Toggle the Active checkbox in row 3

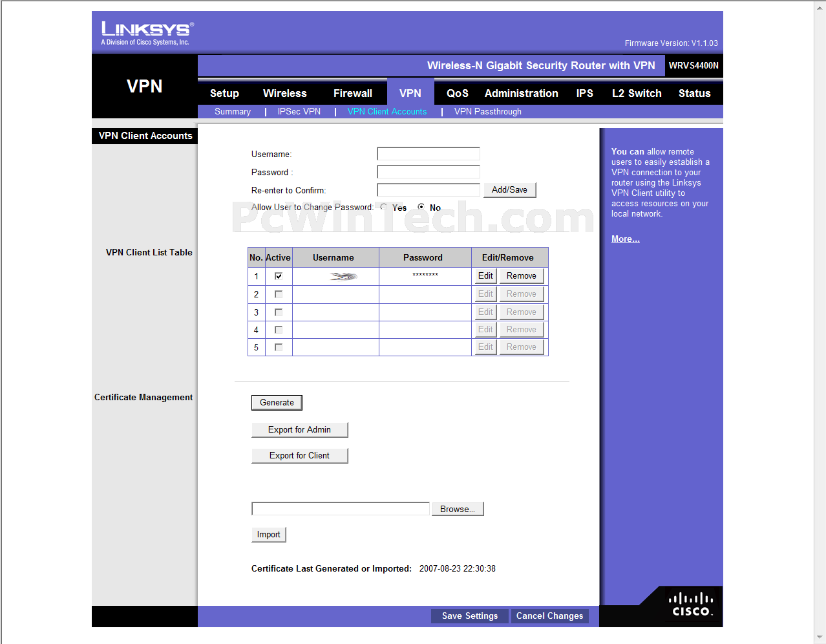(x=279, y=312)
